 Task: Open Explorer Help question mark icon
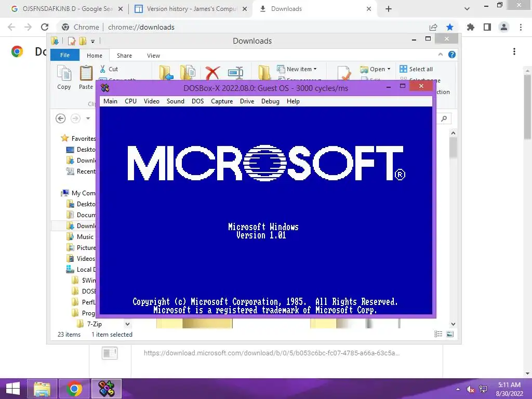tap(452, 55)
